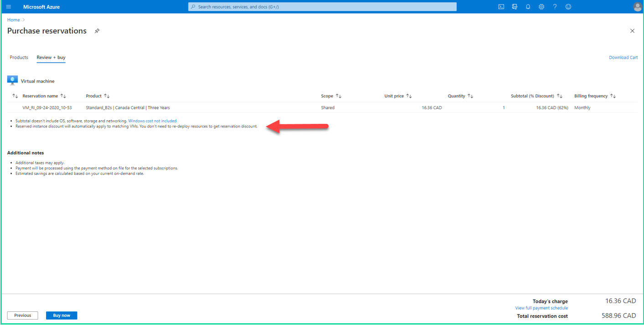The width and height of the screenshot is (644, 325).
Task: Click quantity value 1
Action: [x=504, y=108]
